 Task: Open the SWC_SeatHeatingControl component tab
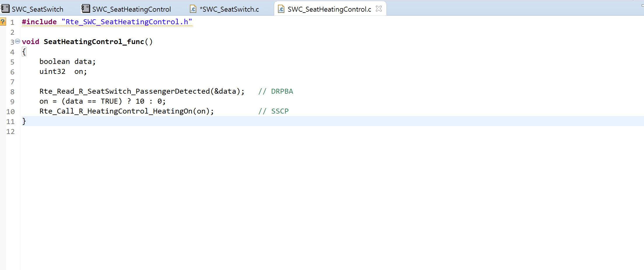point(131,9)
